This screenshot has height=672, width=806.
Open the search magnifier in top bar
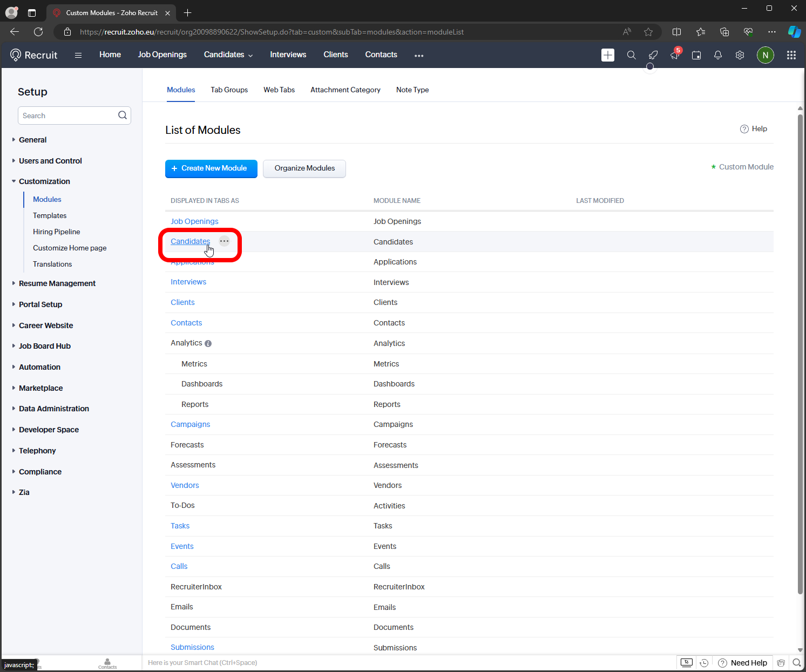(x=631, y=55)
